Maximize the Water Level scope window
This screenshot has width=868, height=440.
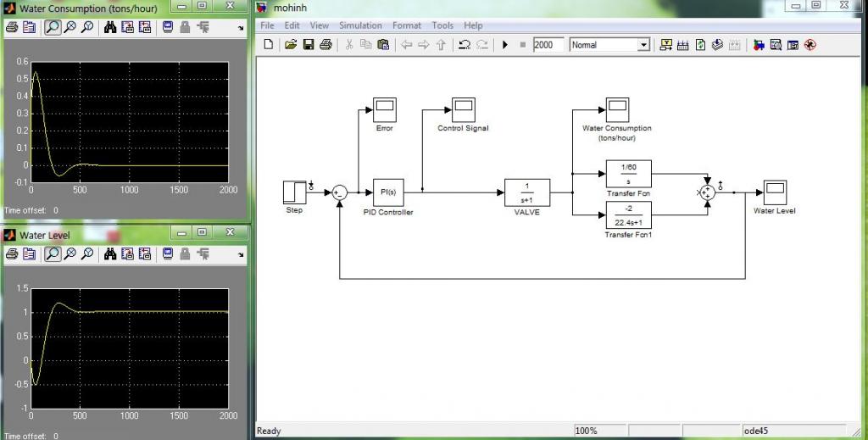[202, 232]
